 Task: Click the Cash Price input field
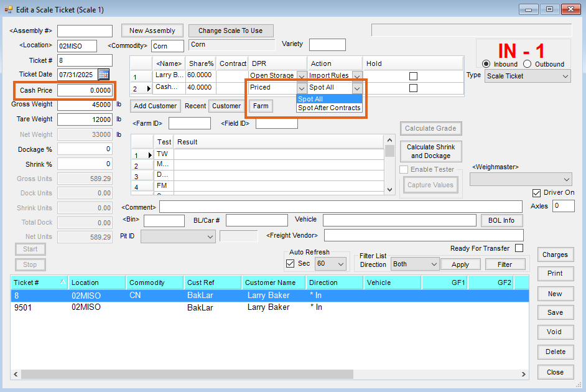point(85,90)
